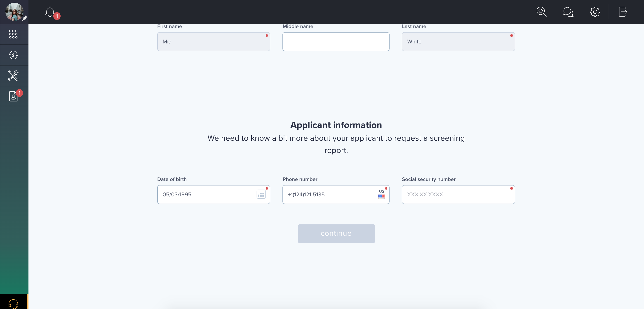Click the Social security number label

428,179
